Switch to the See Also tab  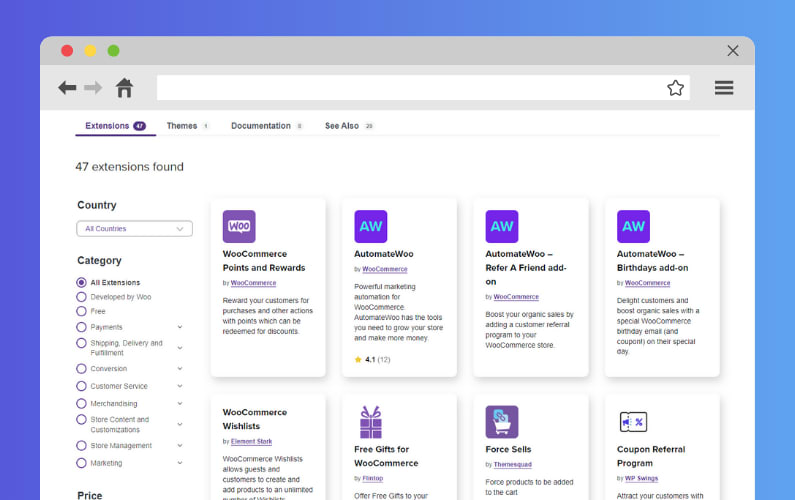349,126
